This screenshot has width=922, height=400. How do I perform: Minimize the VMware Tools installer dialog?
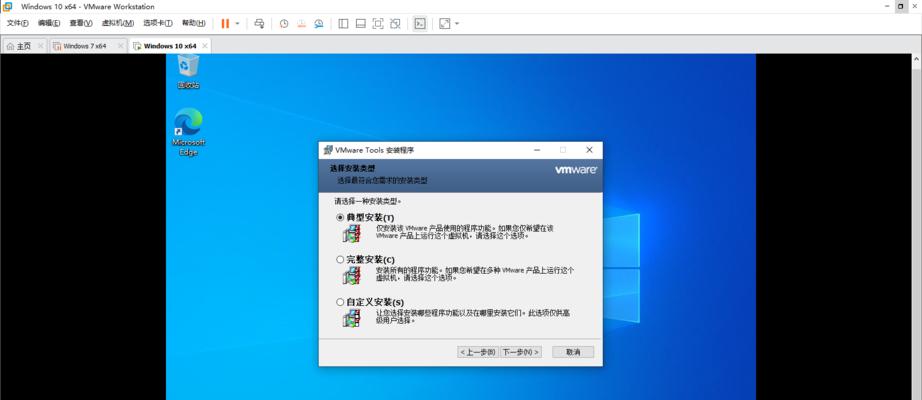537,150
